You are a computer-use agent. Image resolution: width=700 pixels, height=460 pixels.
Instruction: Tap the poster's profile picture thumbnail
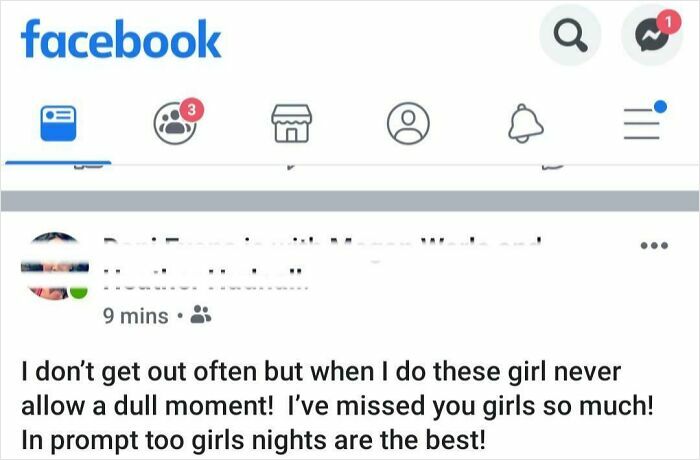[x=53, y=266]
